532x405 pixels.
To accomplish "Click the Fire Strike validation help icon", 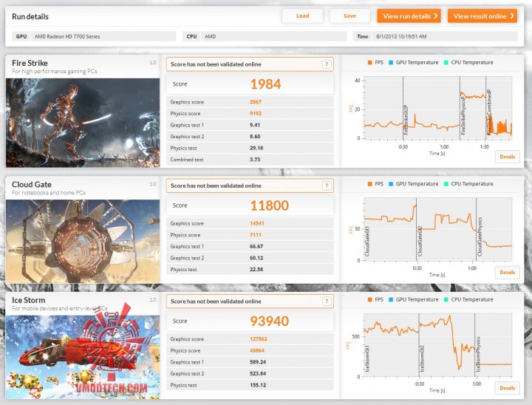I will pyautogui.click(x=327, y=64).
